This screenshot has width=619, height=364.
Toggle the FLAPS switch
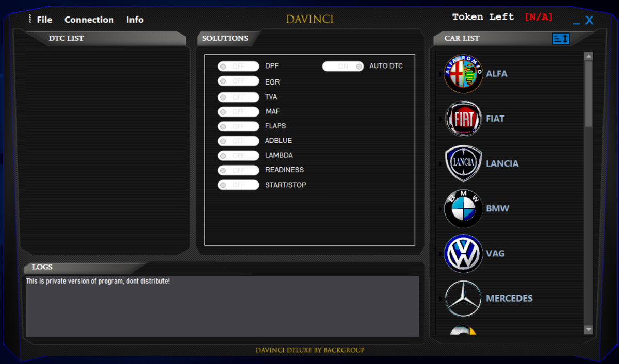[238, 126]
